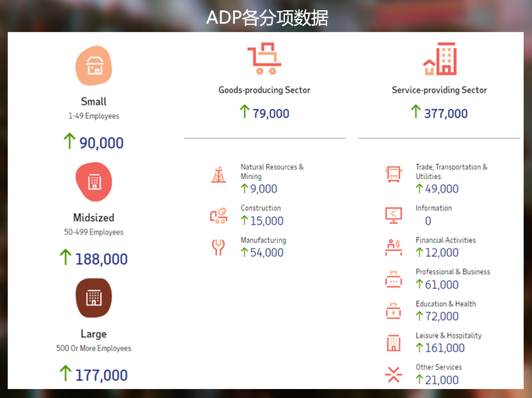Click the Small business house icon
The image size is (532, 398).
(93, 65)
